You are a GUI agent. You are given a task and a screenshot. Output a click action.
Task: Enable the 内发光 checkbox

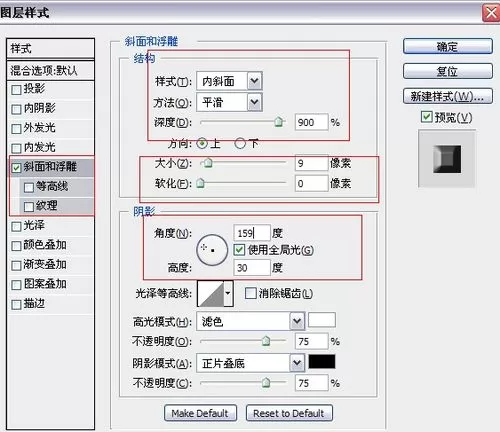[16, 148]
